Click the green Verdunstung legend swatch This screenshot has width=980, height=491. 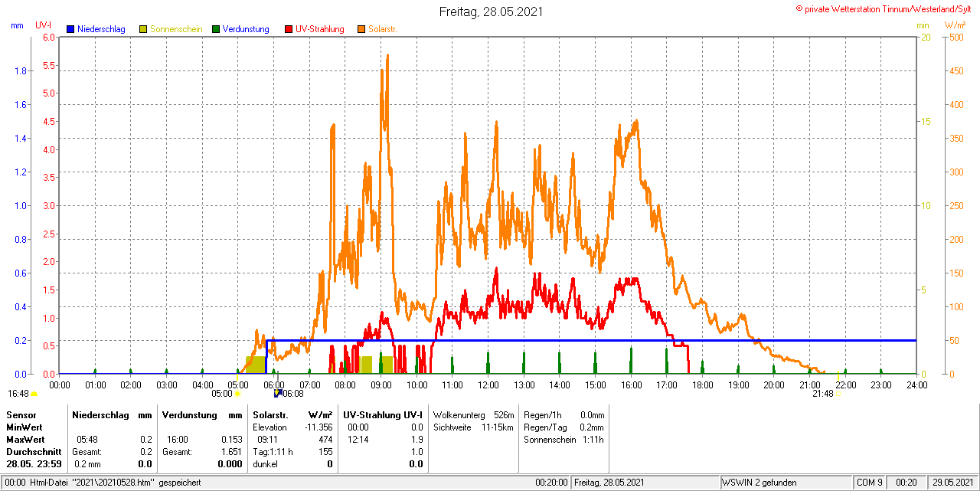point(216,29)
